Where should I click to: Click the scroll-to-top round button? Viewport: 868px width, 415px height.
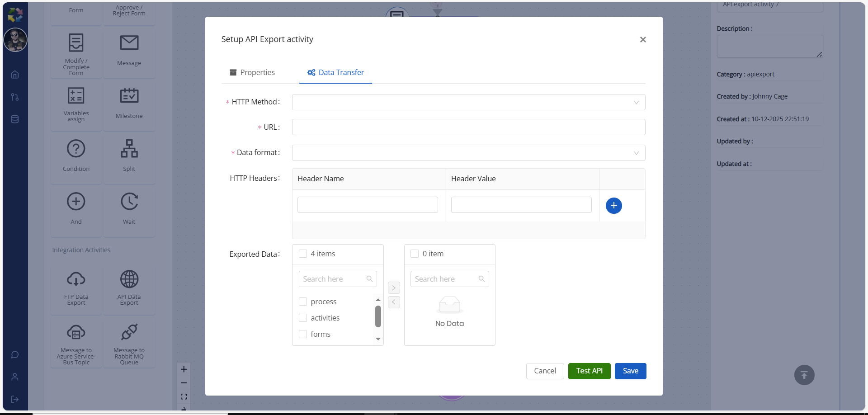[x=804, y=375]
